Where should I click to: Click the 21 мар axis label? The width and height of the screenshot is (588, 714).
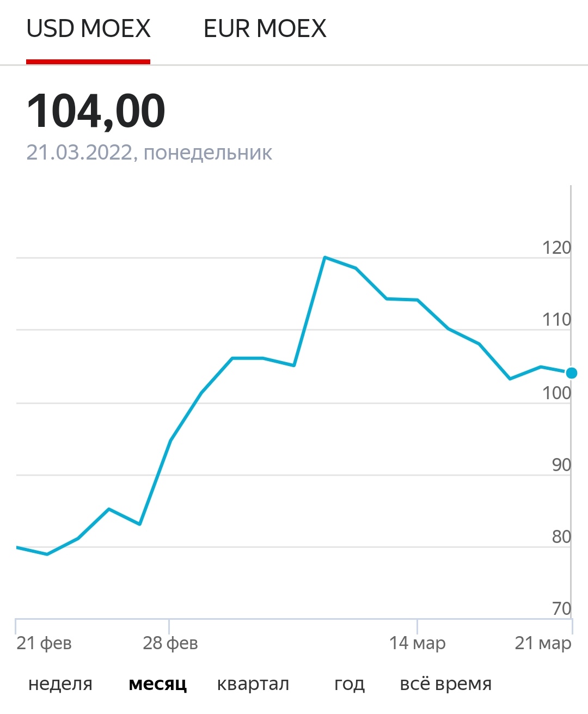click(543, 643)
